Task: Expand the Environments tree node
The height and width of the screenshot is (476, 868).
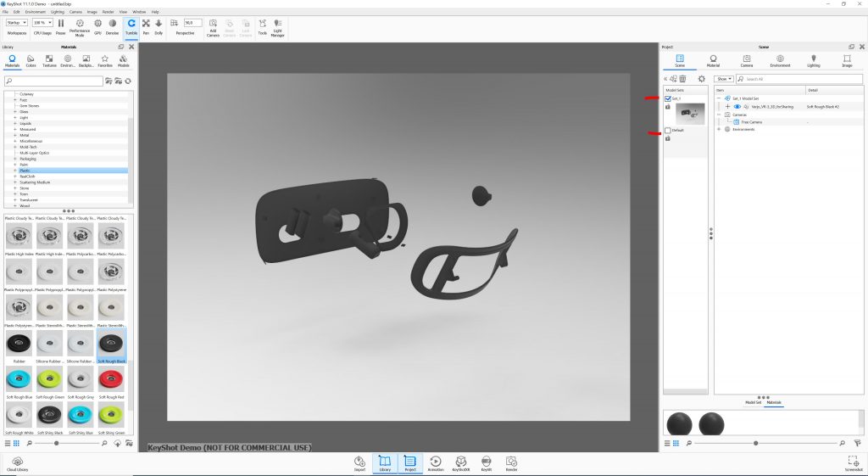Action: (719, 129)
